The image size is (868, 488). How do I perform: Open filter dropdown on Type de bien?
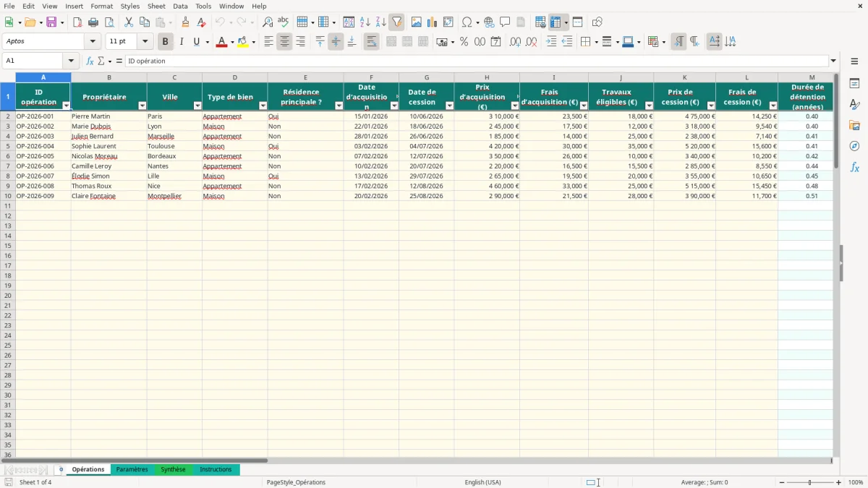click(x=263, y=106)
